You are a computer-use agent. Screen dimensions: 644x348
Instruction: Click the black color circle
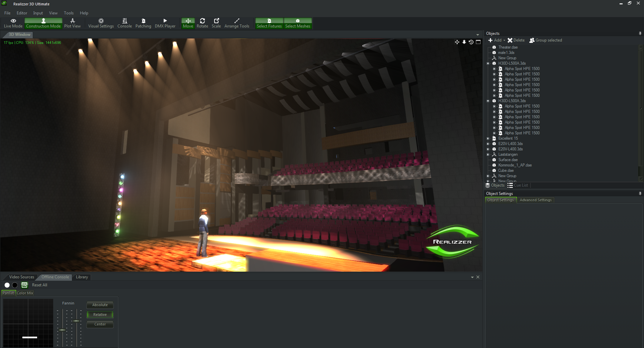pyautogui.click(x=15, y=285)
